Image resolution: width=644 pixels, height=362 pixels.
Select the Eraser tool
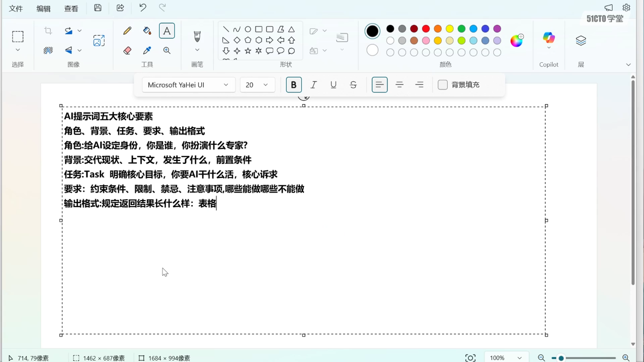pyautogui.click(x=127, y=50)
